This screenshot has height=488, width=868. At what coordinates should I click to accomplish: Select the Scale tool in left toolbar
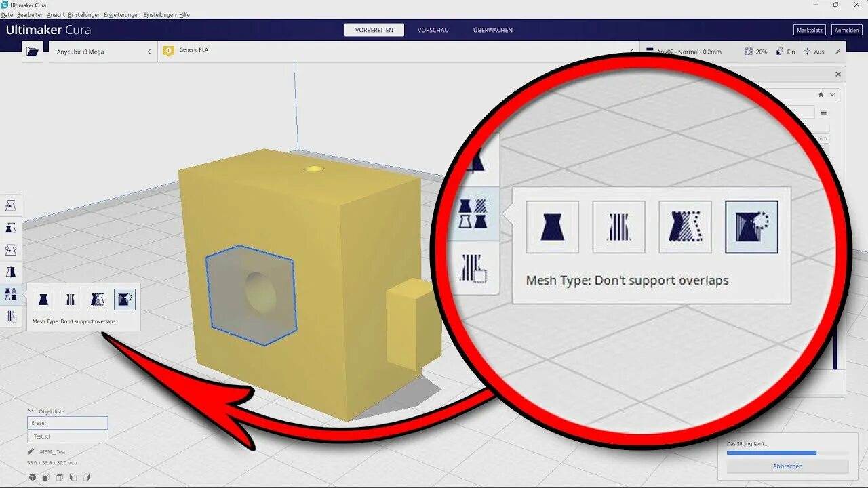[11, 228]
